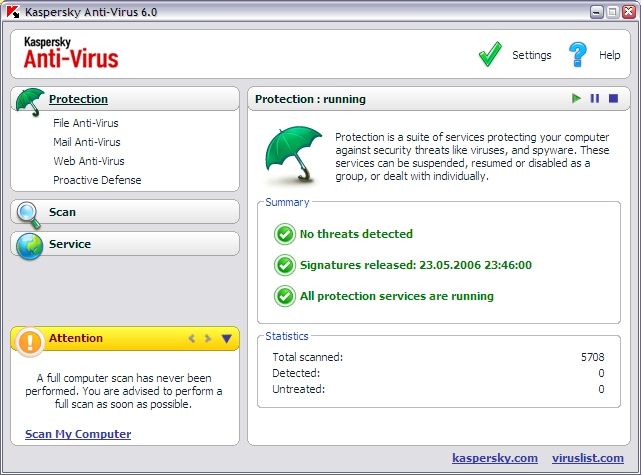The image size is (641, 475).
Task: Click All protection services are running text
Action: pyautogui.click(x=397, y=296)
